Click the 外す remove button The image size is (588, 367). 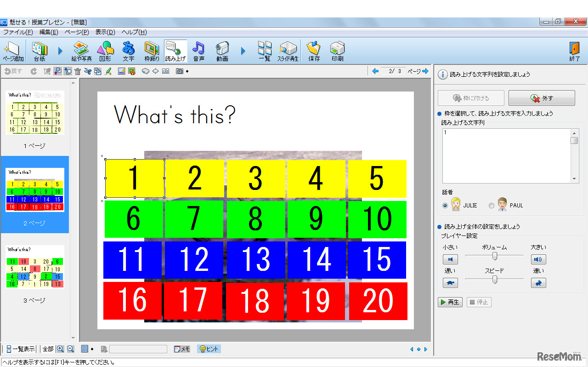click(542, 98)
